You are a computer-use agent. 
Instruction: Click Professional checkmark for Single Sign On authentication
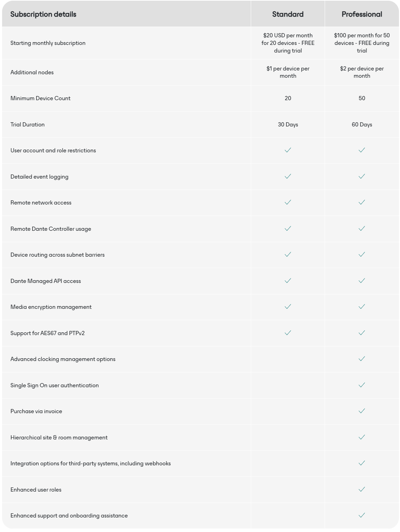[362, 385]
